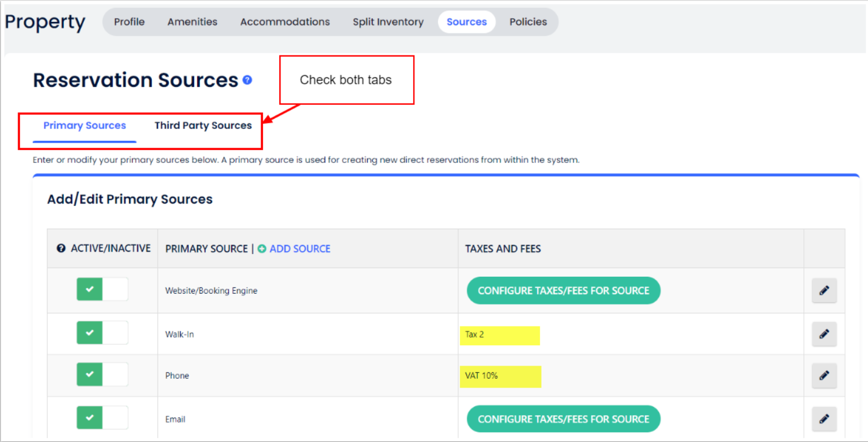Click the green plus icon for Add Source

click(x=262, y=248)
